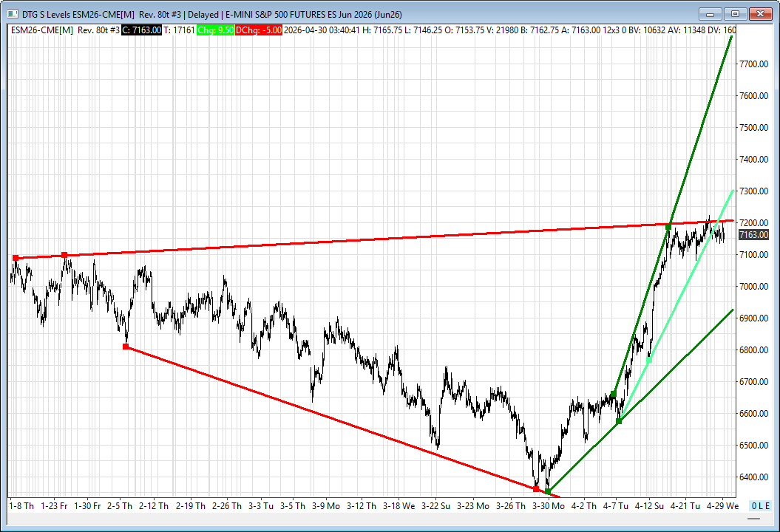Click the highlighted 7163.00 current price label
This screenshot has width=780, height=532.
coord(753,235)
